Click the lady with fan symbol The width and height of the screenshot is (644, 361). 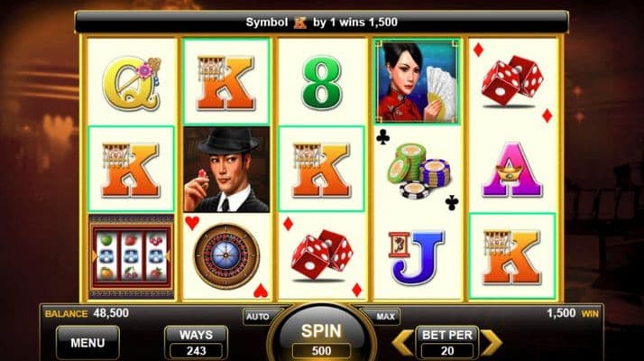(x=417, y=82)
